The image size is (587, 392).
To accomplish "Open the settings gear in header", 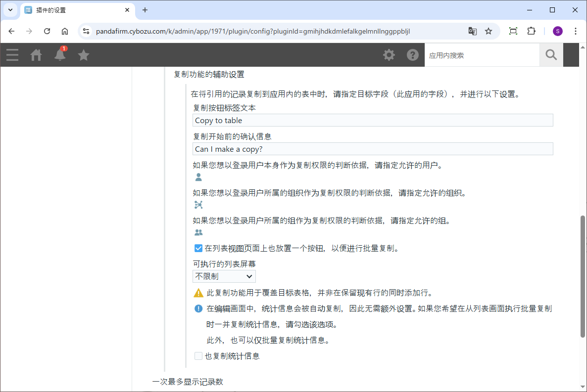I will click(x=389, y=55).
